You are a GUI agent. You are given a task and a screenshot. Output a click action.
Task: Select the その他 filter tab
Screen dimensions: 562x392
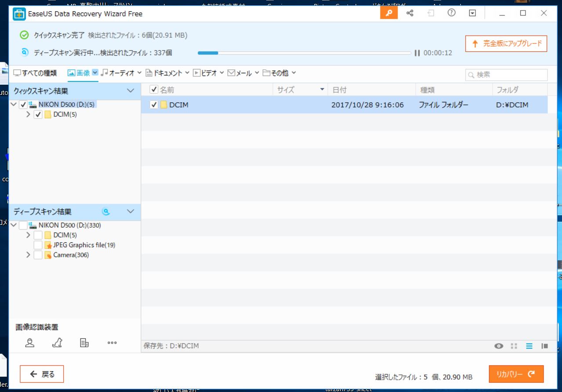[276, 73]
